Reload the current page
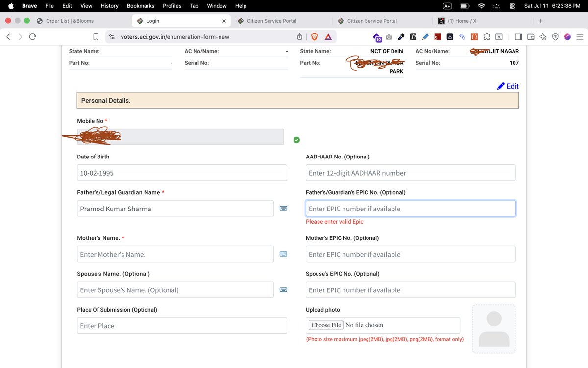This screenshot has width=588, height=368. pyautogui.click(x=33, y=37)
